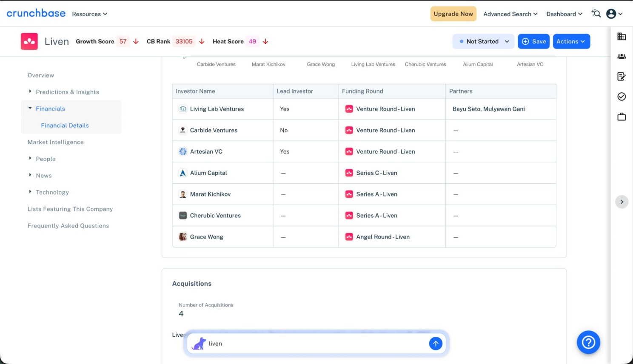Viewport: 633px width, 364px height.
Task: Click the Upgrade Now button
Action: 453,14
